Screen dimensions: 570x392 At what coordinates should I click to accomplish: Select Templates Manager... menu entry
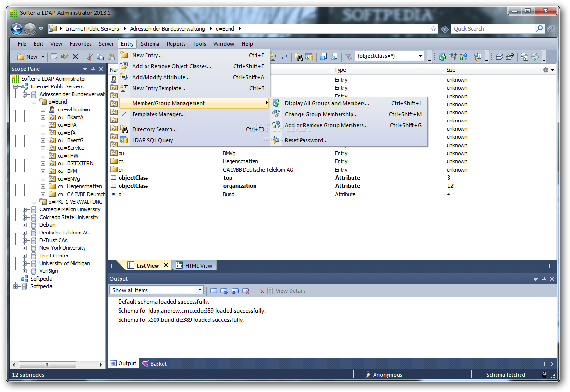tap(194, 114)
